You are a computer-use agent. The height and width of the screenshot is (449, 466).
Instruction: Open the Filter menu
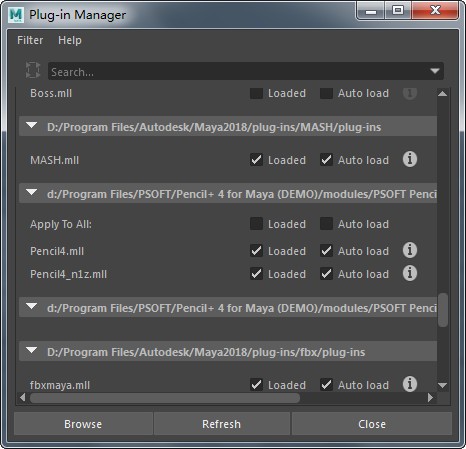point(30,40)
